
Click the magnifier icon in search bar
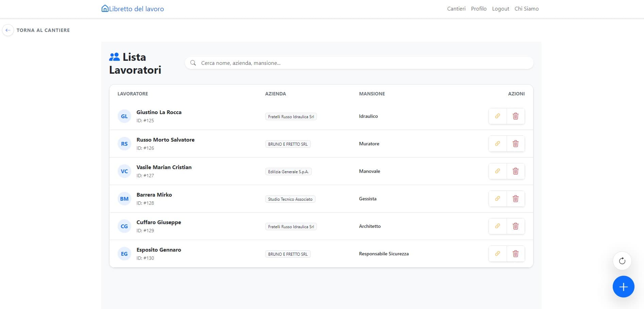[x=193, y=63]
